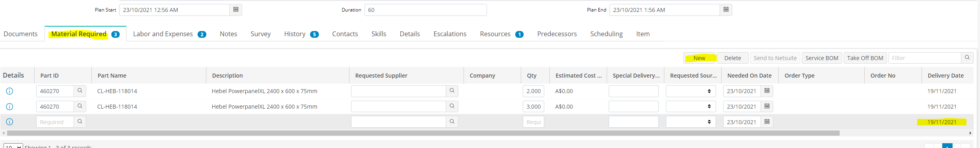The width and height of the screenshot is (980, 148).
Task: Click the right arrow of horizontal scrollbar
Action: (970, 133)
